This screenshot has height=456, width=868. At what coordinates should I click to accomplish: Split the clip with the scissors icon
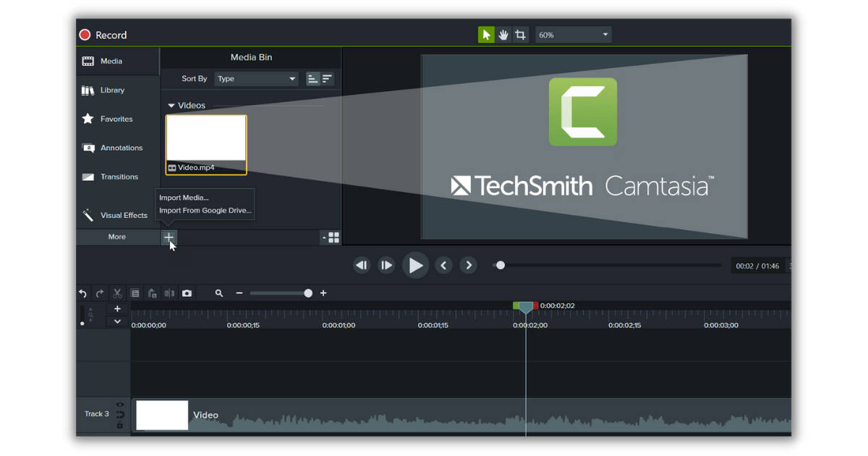tap(117, 293)
